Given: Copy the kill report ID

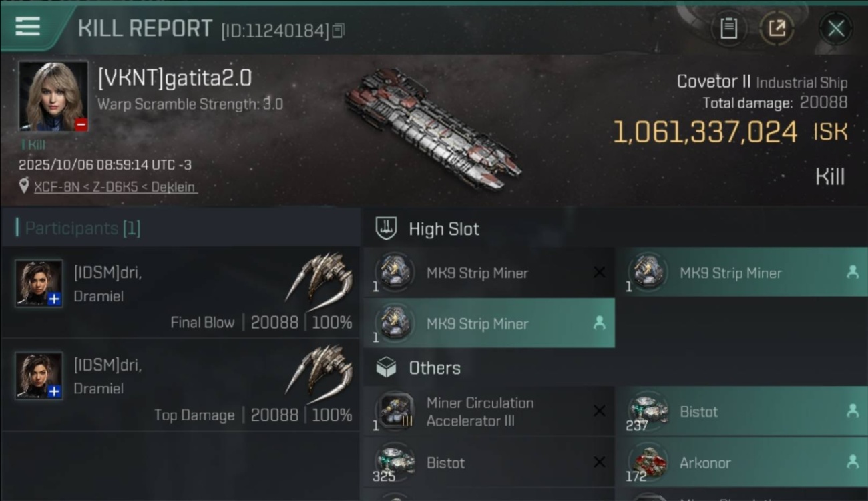Looking at the screenshot, I should point(339,31).
